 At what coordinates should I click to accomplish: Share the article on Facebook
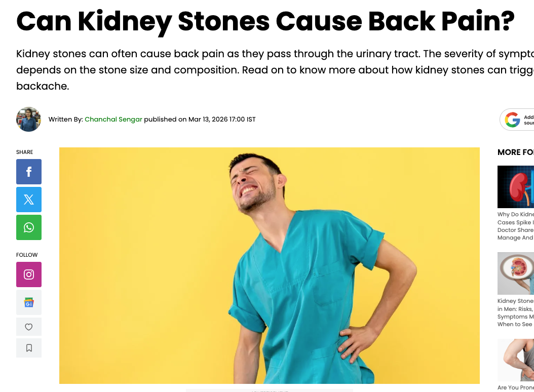point(29,172)
